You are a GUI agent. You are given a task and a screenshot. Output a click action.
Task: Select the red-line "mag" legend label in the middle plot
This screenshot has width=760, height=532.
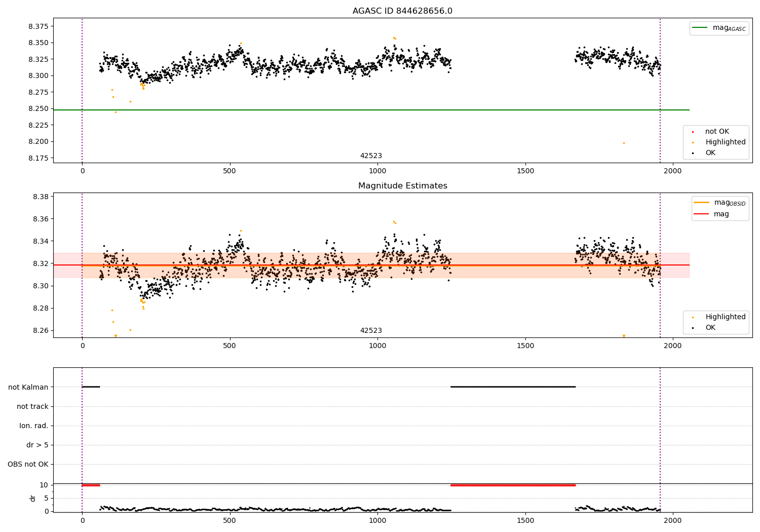(721, 214)
